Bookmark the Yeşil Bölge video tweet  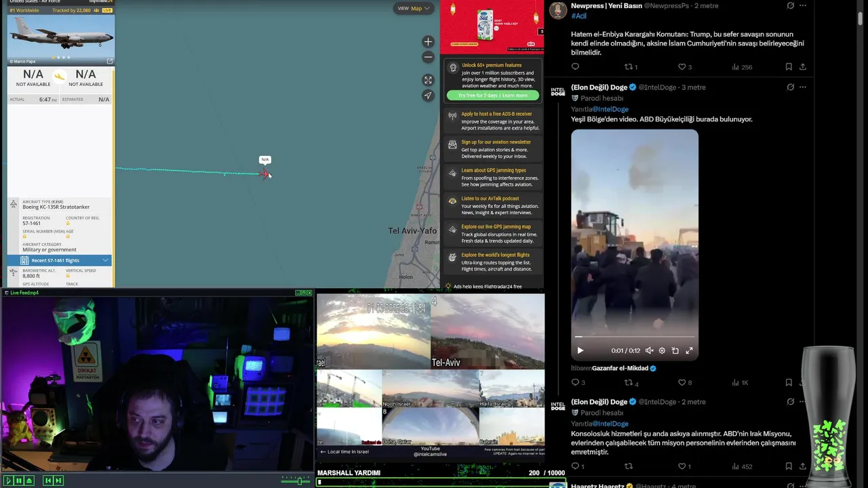tap(789, 382)
